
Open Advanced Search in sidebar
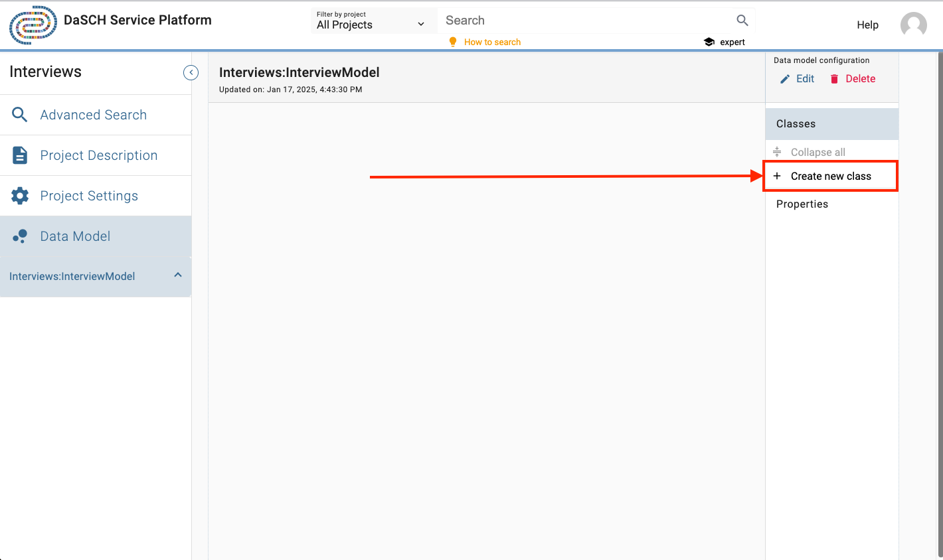pos(93,115)
